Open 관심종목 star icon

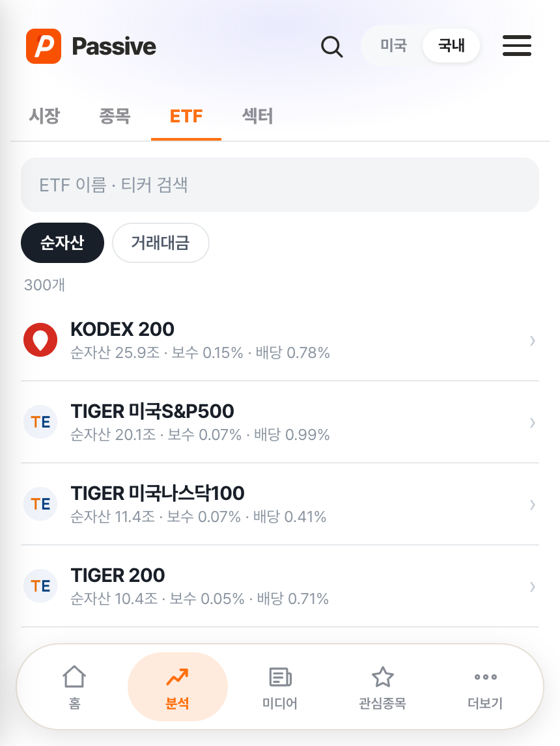(x=382, y=676)
